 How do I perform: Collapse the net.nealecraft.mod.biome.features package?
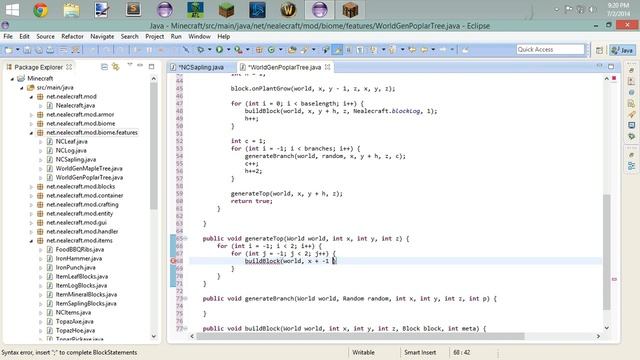click(x=31, y=133)
